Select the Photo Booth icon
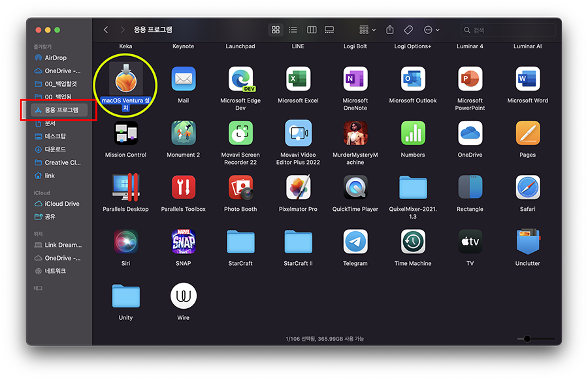The image size is (588, 380). [240, 187]
